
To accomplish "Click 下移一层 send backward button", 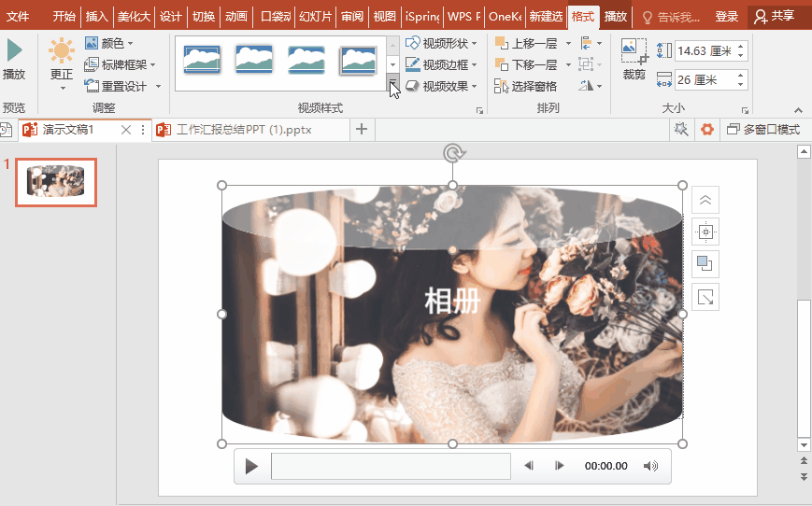I will click(526, 64).
